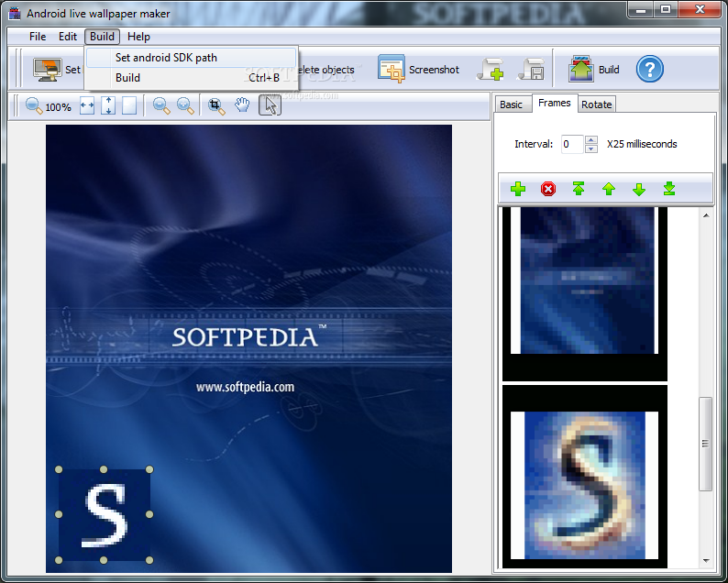Choose Build Ctrl+B menu entry
Image resolution: width=728 pixels, height=583 pixels.
[x=191, y=78]
